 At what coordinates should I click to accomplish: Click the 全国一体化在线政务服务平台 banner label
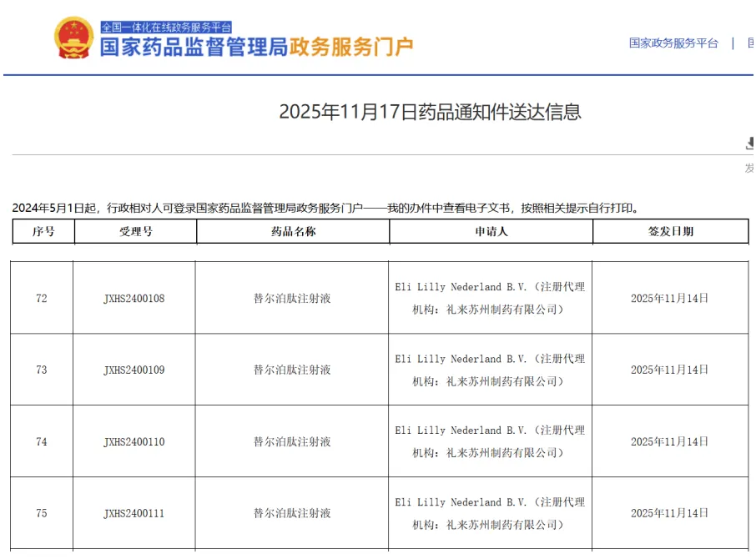(166, 27)
